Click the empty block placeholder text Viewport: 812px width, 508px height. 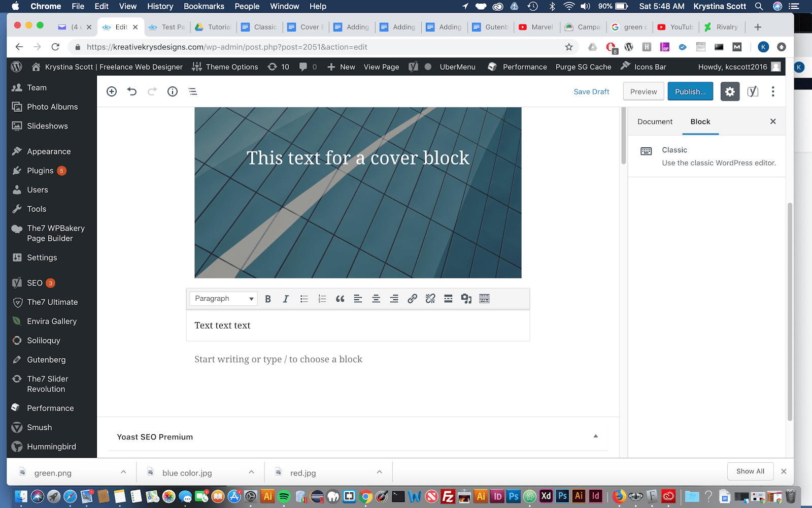tap(278, 359)
